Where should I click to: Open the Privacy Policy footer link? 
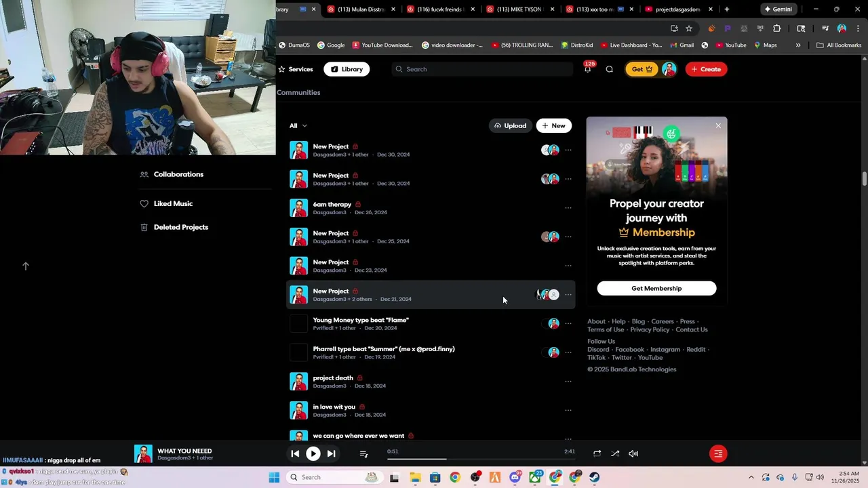pyautogui.click(x=650, y=329)
